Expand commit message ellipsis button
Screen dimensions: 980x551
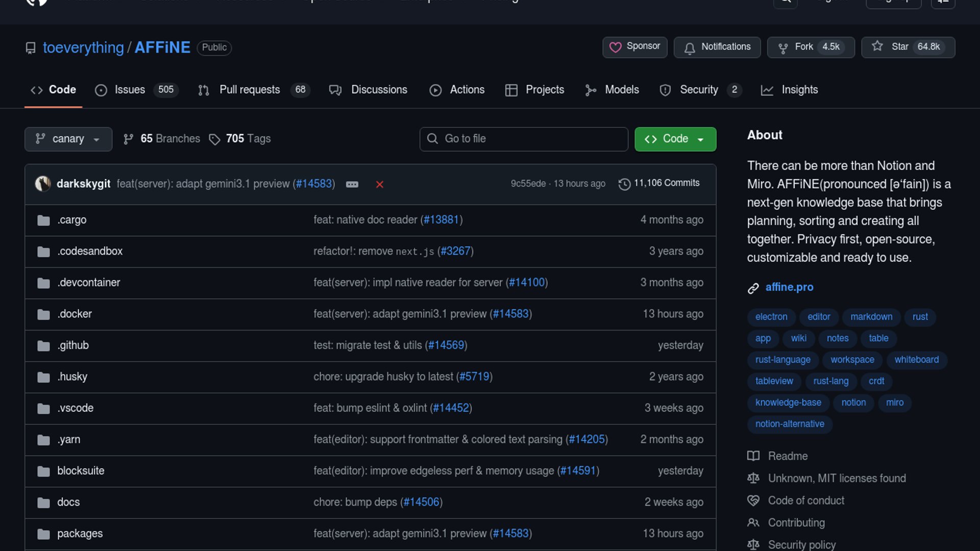352,184
